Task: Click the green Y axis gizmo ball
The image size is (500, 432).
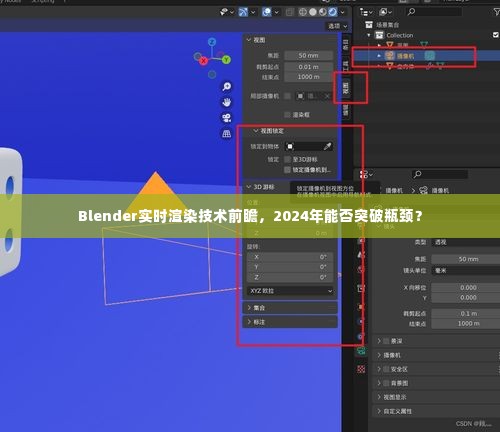Action: pos(226,60)
